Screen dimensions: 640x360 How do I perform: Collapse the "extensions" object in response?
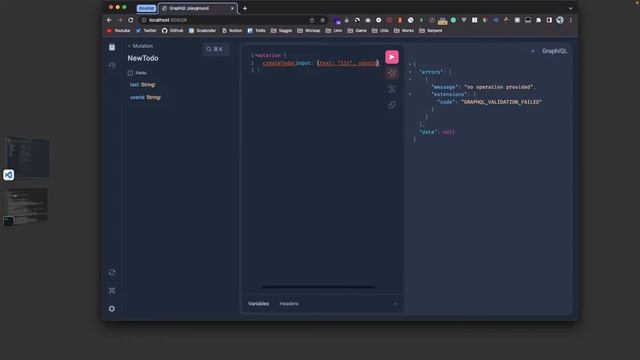410,94
